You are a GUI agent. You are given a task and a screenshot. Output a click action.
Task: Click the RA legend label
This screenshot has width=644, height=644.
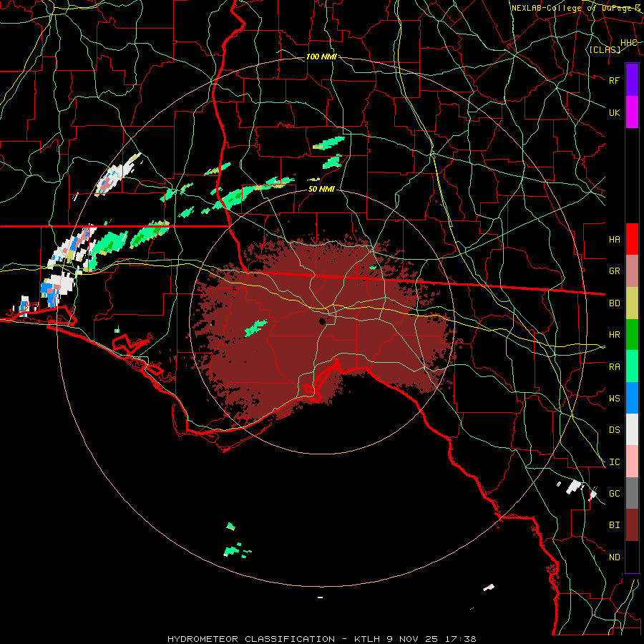[614, 367]
